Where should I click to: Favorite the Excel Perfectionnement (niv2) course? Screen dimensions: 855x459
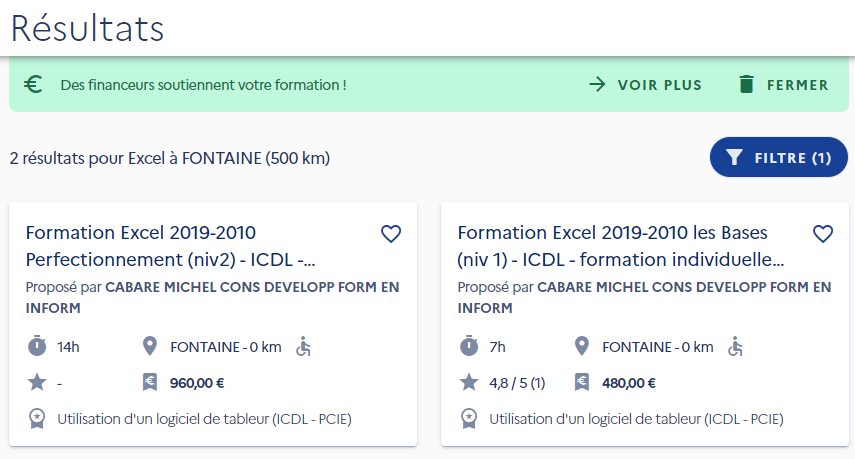click(x=391, y=234)
